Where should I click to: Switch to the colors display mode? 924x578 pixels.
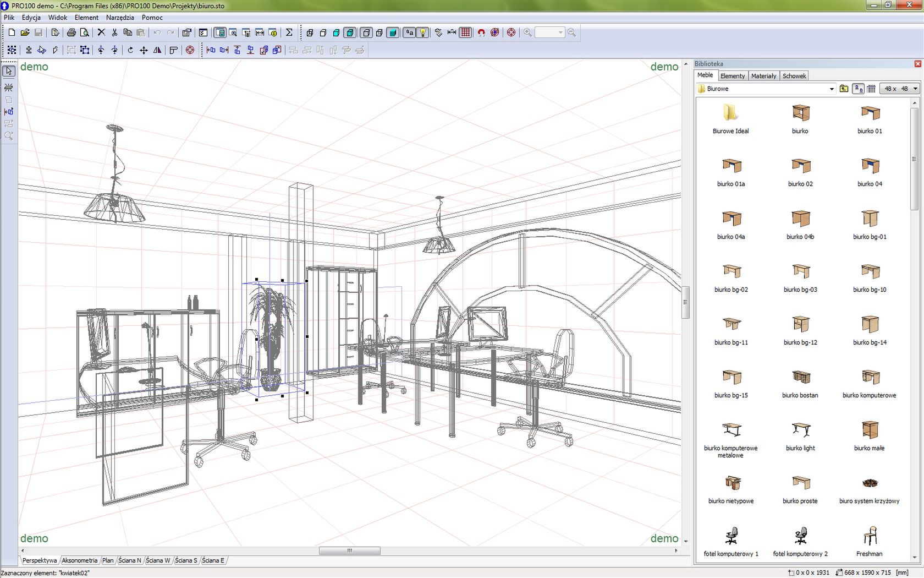[x=336, y=32]
